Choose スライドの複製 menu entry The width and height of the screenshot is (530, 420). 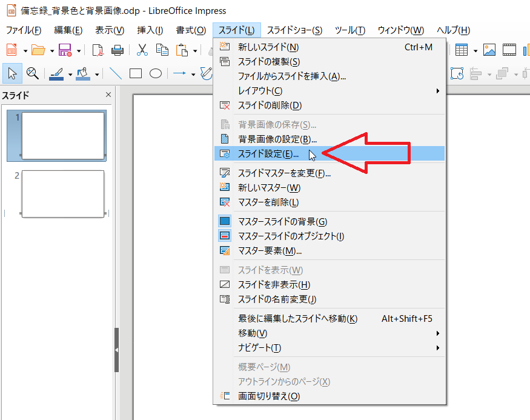pos(330,62)
